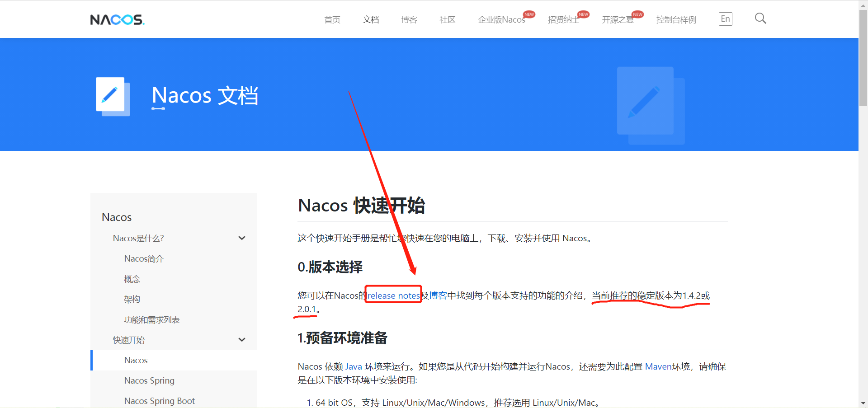Collapse the Nacos是什么? section chevron
The image size is (868, 408).
pos(242,238)
